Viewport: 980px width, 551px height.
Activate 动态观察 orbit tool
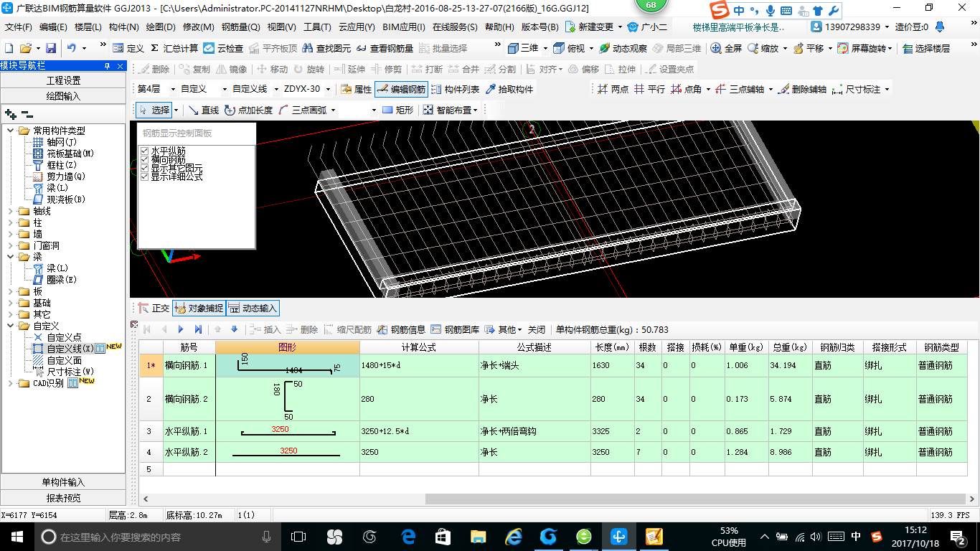[623, 48]
